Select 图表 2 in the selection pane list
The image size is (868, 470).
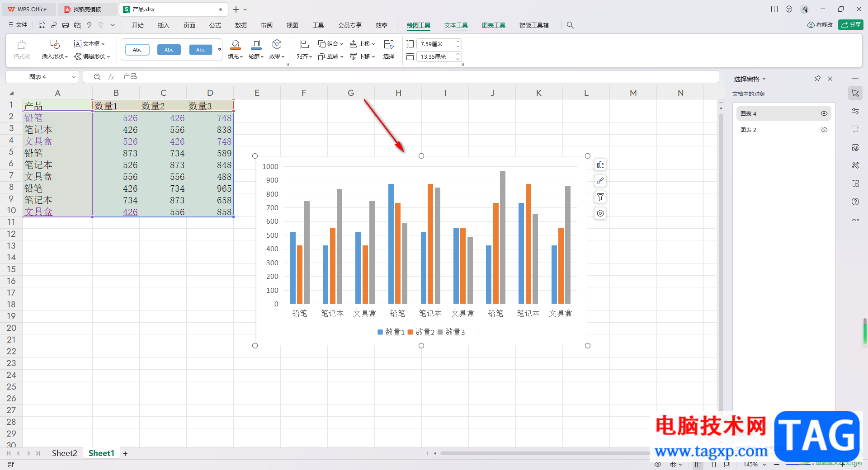pos(783,130)
